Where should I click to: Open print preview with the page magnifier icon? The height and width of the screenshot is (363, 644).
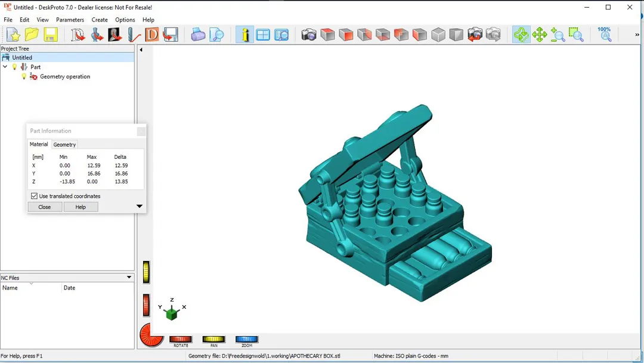pyautogui.click(x=216, y=35)
